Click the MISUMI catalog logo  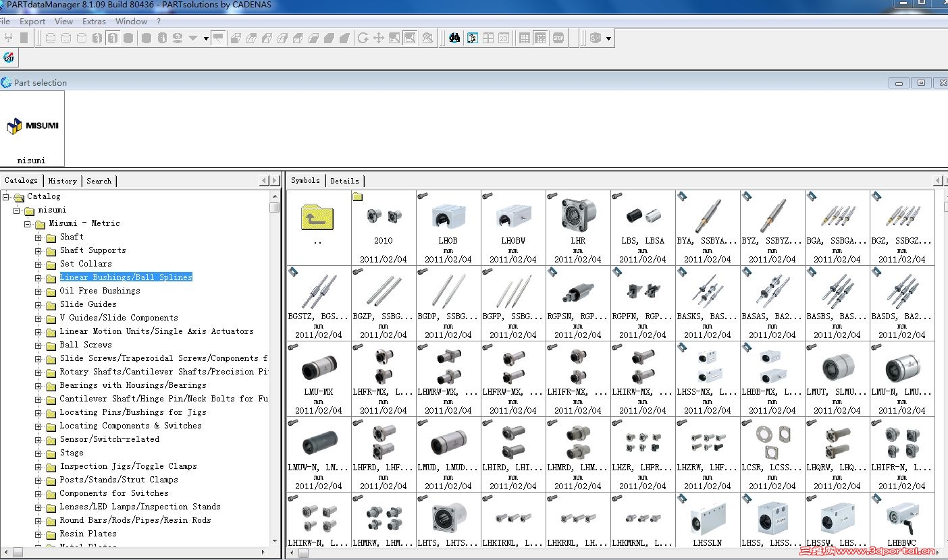coord(32,126)
